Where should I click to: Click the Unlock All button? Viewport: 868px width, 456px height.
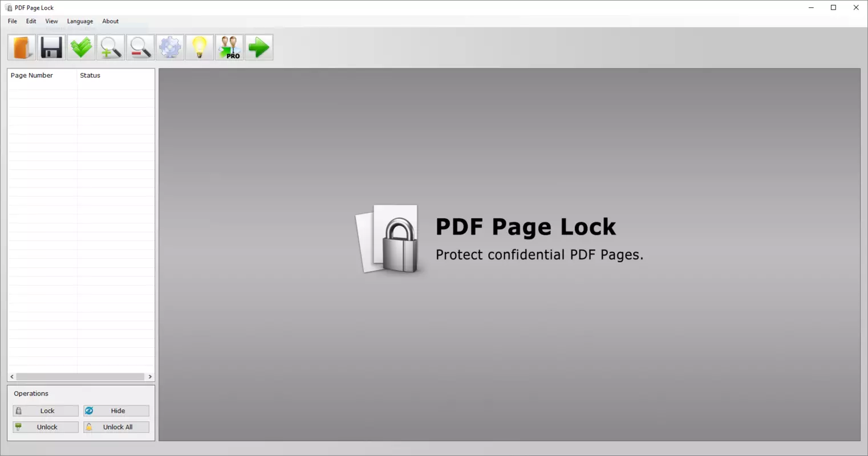[x=116, y=427]
